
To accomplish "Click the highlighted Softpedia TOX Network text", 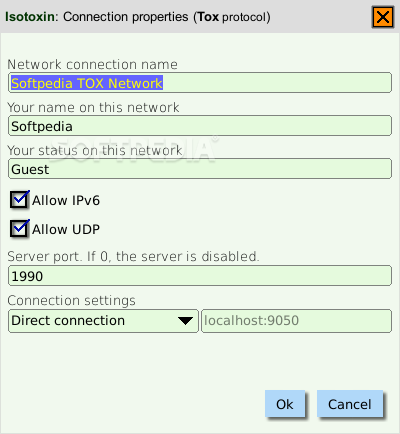I will (x=87, y=83).
